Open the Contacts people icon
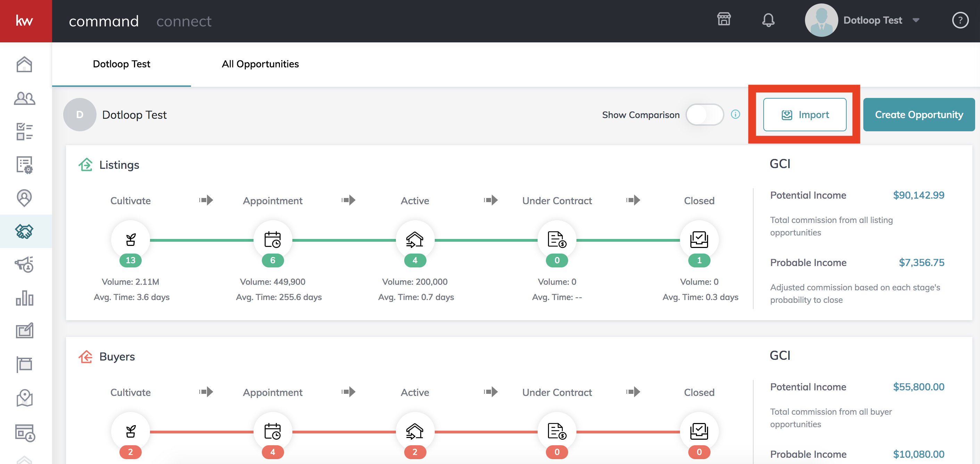Screen dimensions: 980x464 coord(24,98)
